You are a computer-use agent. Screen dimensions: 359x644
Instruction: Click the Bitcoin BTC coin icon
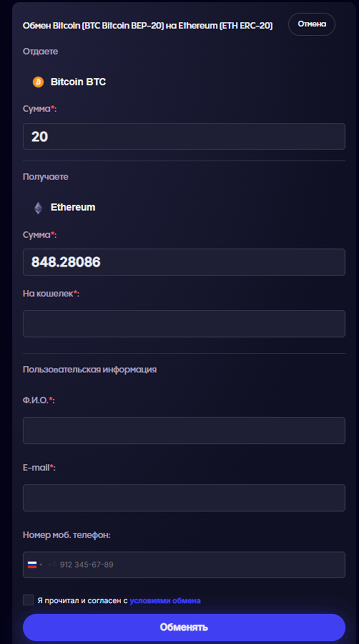click(x=38, y=82)
